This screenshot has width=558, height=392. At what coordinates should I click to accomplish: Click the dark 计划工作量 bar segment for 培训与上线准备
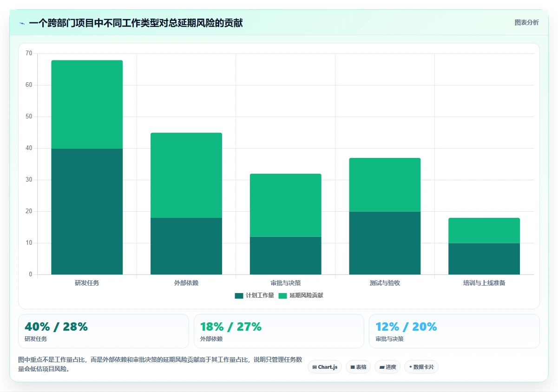pyautogui.click(x=484, y=259)
